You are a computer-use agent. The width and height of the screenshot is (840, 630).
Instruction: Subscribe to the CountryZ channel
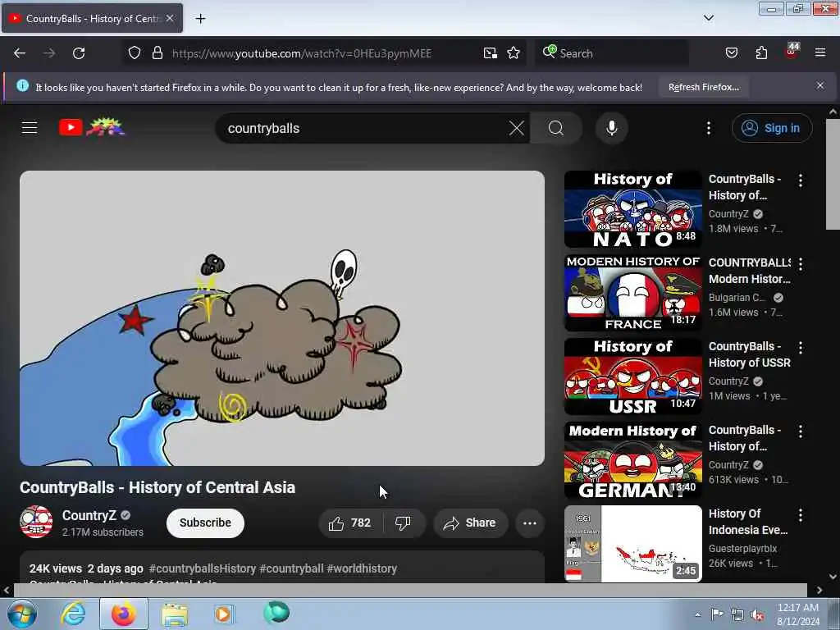[205, 523]
